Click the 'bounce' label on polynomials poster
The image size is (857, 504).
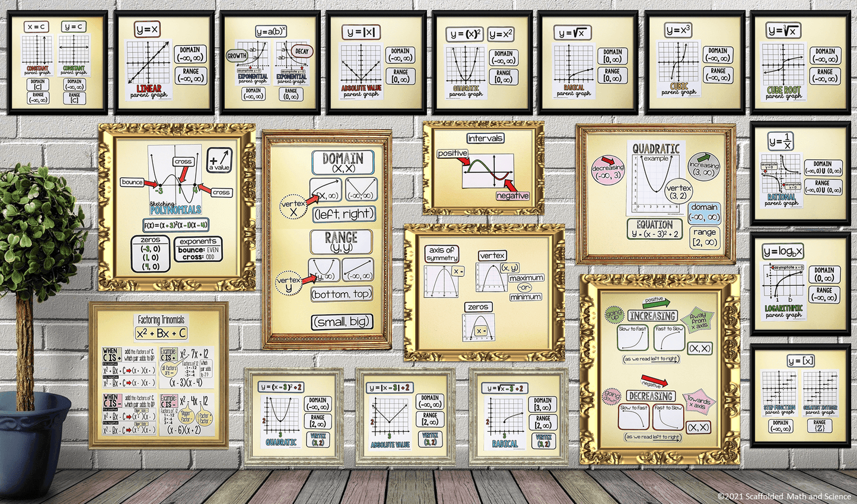(132, 182)
